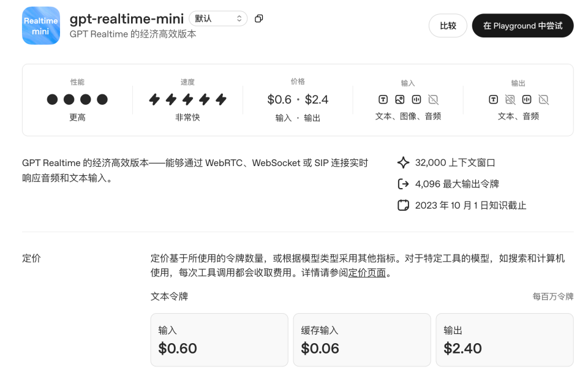Click the 输入 $0.60 price card

[219, 340]
